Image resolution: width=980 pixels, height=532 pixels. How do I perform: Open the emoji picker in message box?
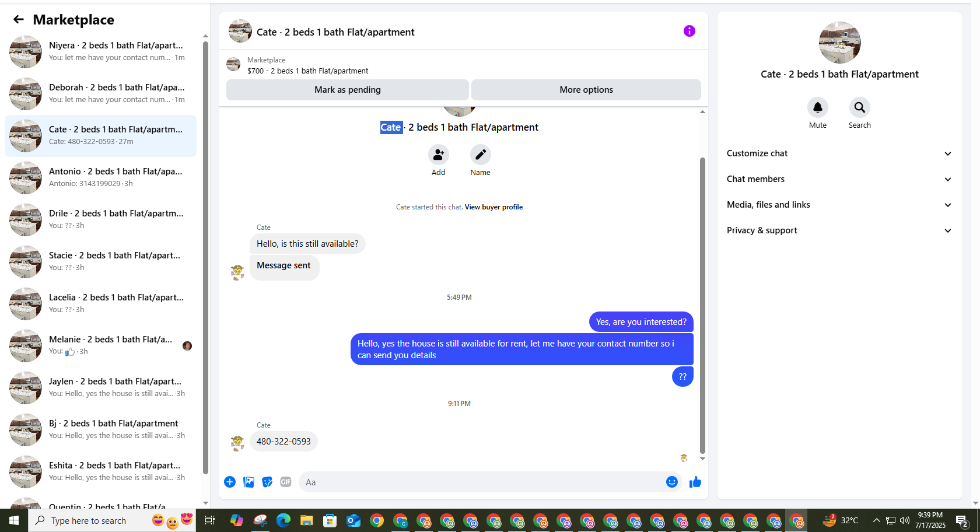pos(672,482)
